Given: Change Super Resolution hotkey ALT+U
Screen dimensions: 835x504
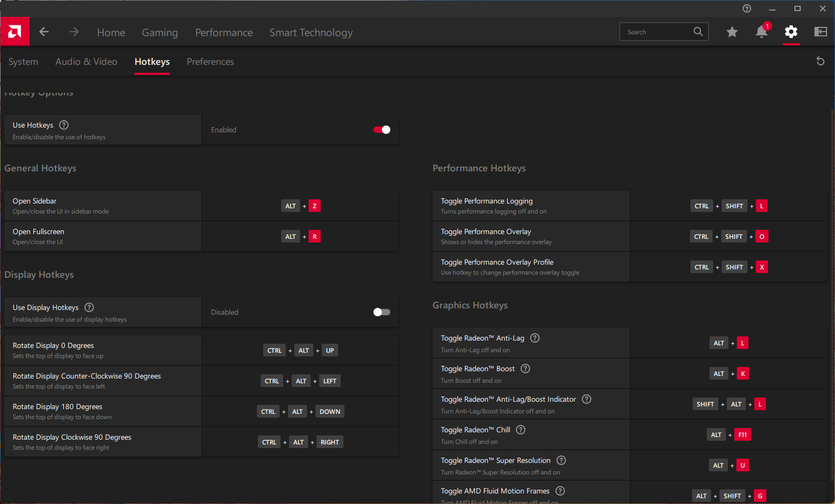Looking at the screenshot, I should tap(729, 466).
